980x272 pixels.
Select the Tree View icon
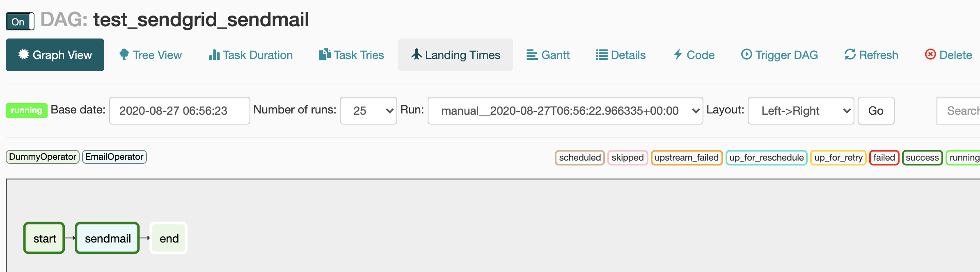[124, 54]
